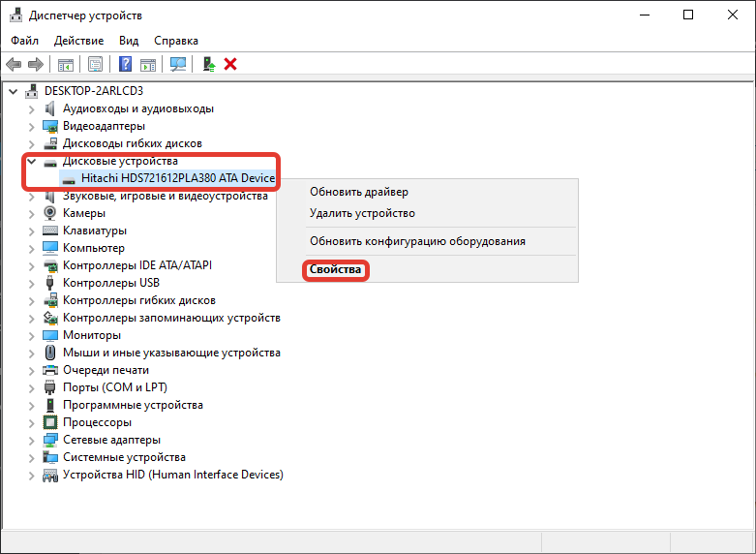Expand the Дисководы гибких дисков arrow

tap(31, 143)
